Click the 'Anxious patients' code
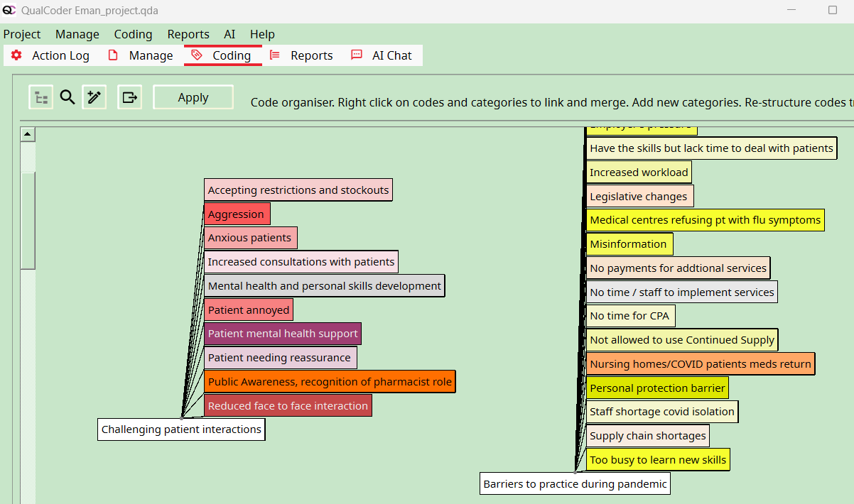Image resolution: width=854 pixels, height=504 pixels. point(251,238)
